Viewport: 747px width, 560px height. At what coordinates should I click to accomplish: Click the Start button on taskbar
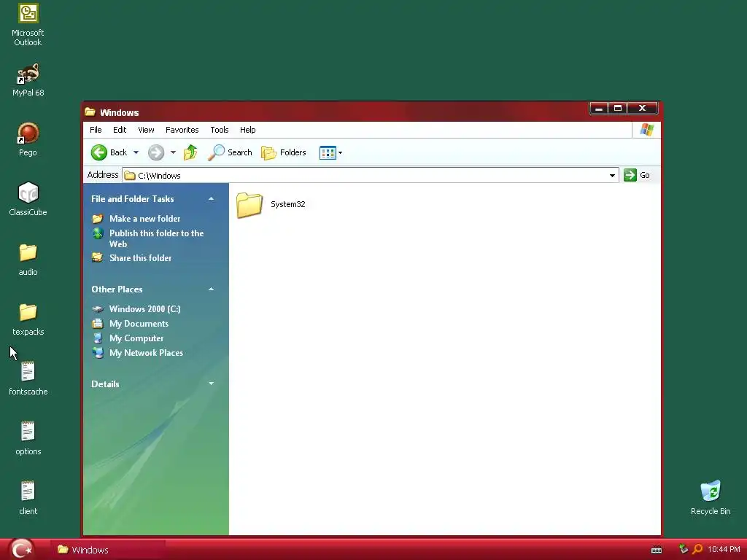coord(21,550)
